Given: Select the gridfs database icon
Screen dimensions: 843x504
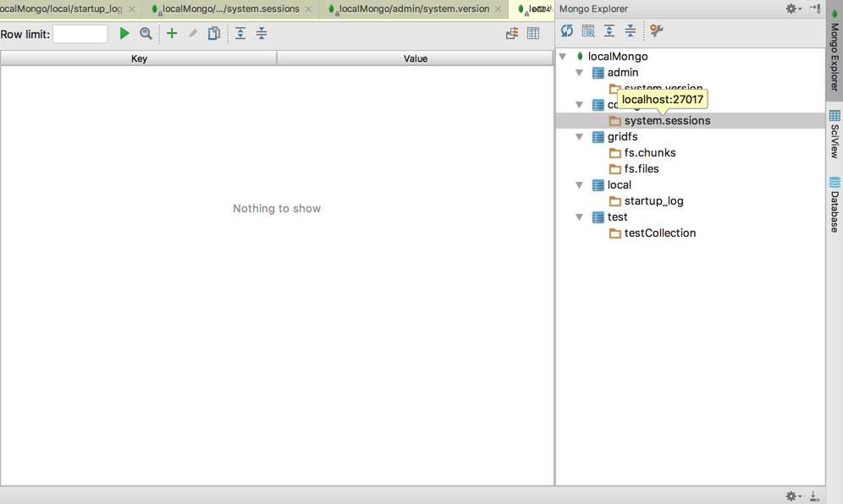Looking at the screenshot, I should point(598,137).
